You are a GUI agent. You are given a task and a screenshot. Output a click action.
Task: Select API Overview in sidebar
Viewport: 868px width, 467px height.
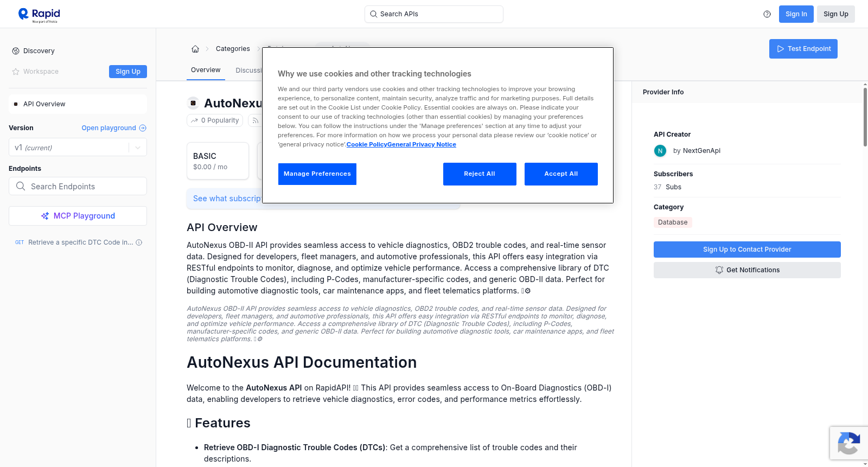pyautogui.click(x=78, y=104)
